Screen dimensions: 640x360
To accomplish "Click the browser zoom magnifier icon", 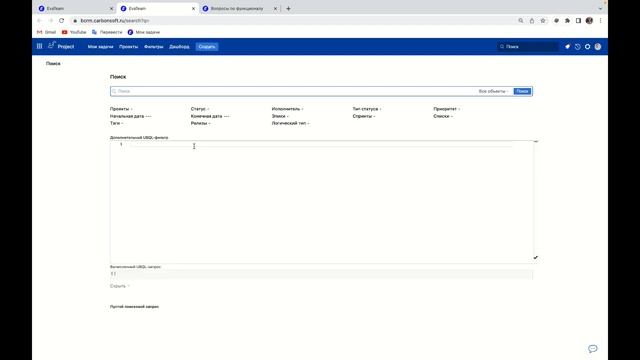I will tap(521, 20).
